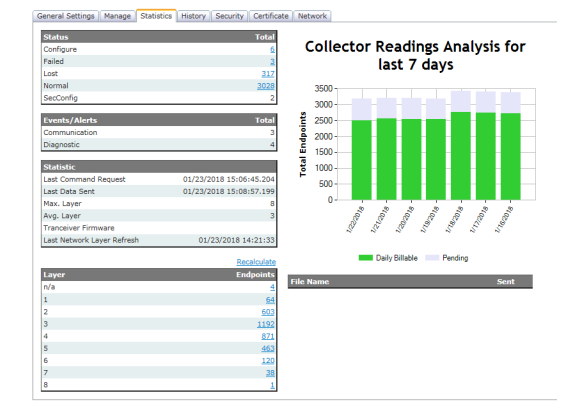Switch to the Network tab

click(312, 16)
